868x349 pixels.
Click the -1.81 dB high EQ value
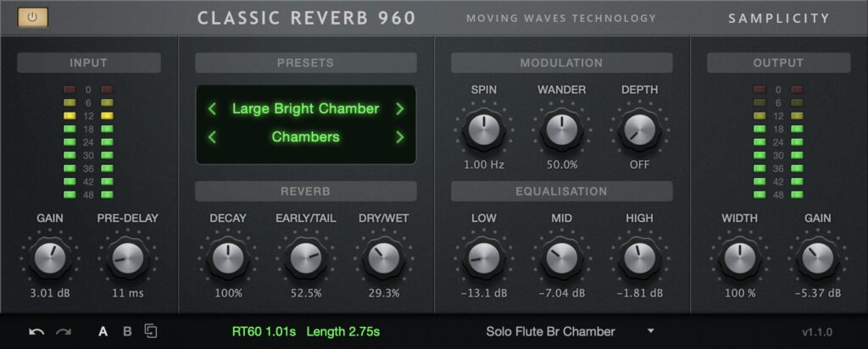point(639,293)
